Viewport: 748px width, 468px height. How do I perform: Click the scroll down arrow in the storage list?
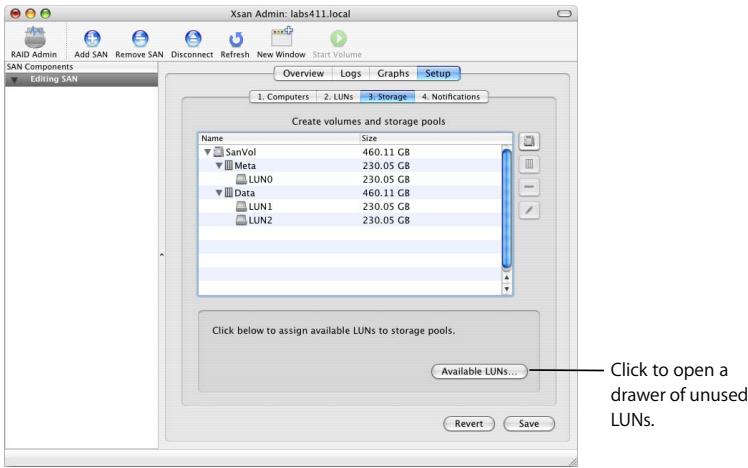tap(507, 289)
